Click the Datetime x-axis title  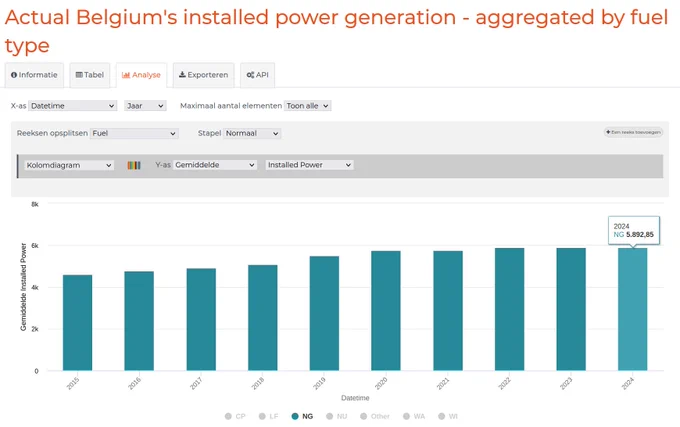355,398
